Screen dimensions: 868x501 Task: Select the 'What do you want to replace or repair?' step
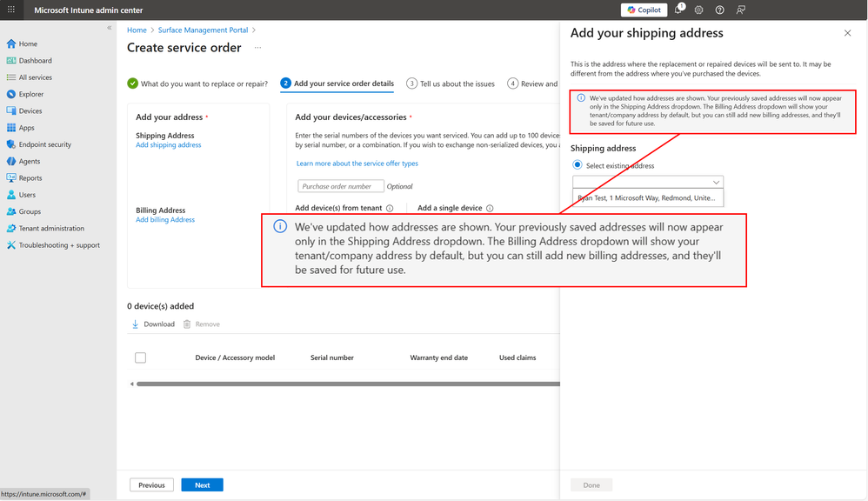(197, 83)
